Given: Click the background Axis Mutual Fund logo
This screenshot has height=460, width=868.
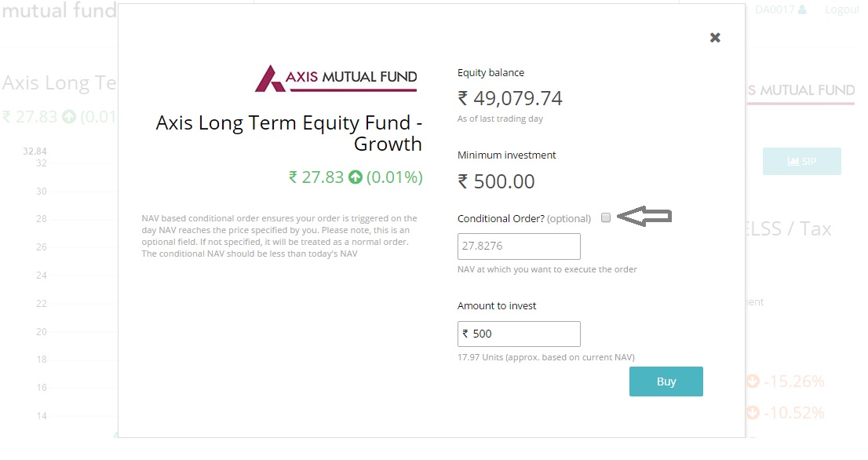Looking at the screenshot, I should pyautogui.click(x=801, y=91).
